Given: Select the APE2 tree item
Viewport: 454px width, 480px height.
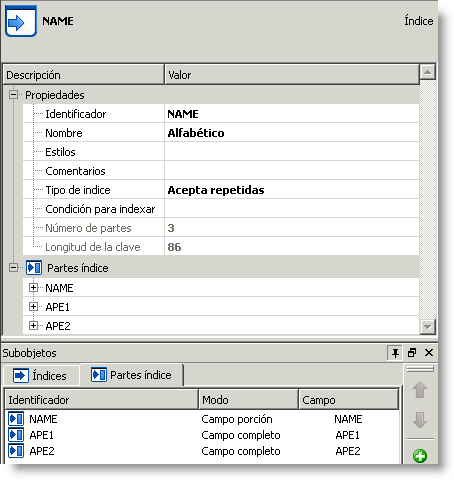Looking at the screenshot, I should [58, 326].
